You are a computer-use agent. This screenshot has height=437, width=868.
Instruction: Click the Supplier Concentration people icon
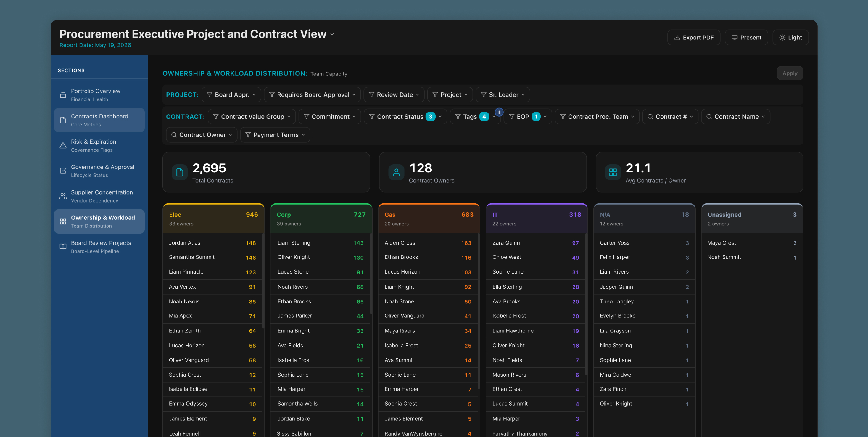pos(63,196)
